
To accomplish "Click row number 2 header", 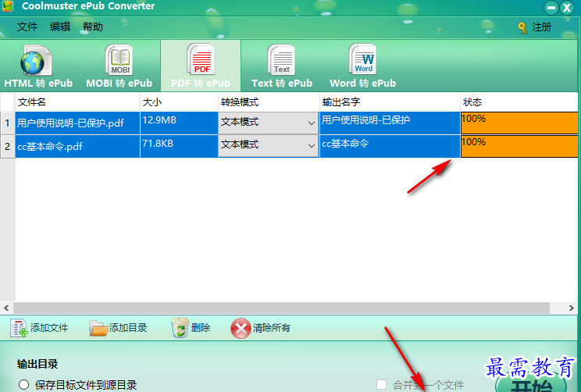I will point(7,146).
